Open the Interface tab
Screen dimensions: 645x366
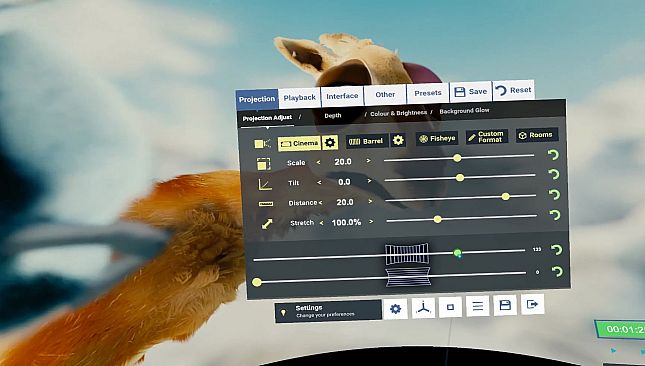(342, 96)
